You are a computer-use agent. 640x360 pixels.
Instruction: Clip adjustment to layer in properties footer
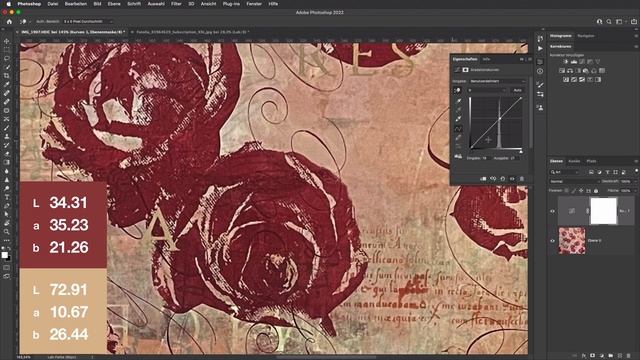click(x=483, y=179)
